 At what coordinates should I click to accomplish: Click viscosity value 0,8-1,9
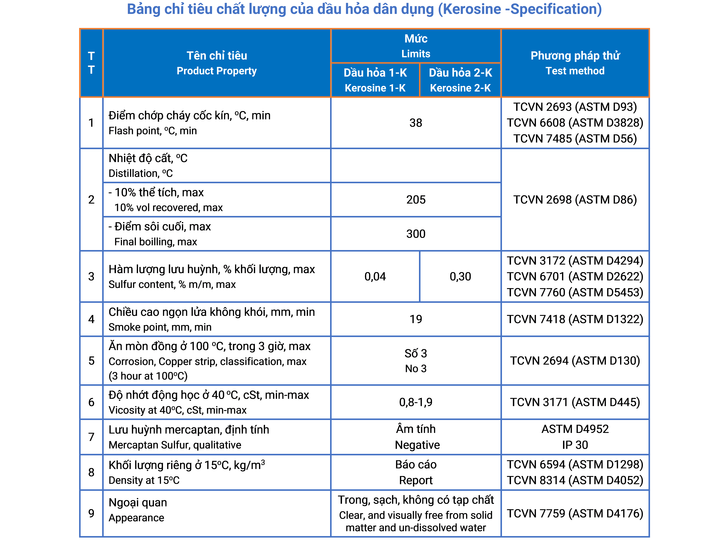point(416,402)
